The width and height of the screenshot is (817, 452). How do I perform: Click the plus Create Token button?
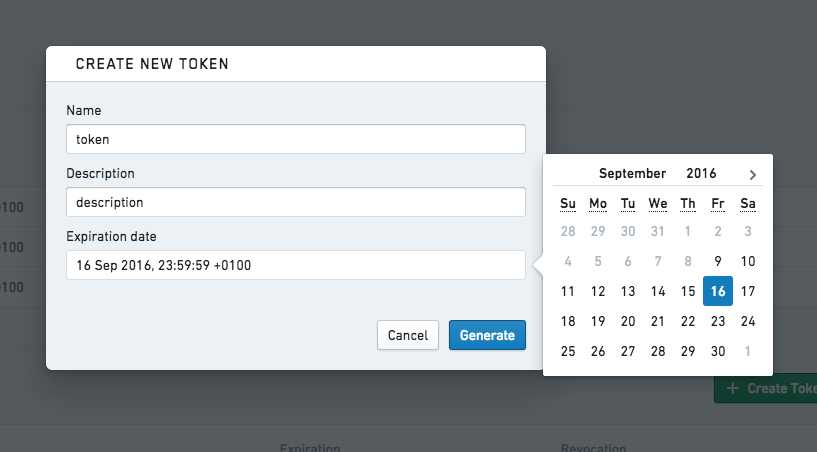click(765, 388)
